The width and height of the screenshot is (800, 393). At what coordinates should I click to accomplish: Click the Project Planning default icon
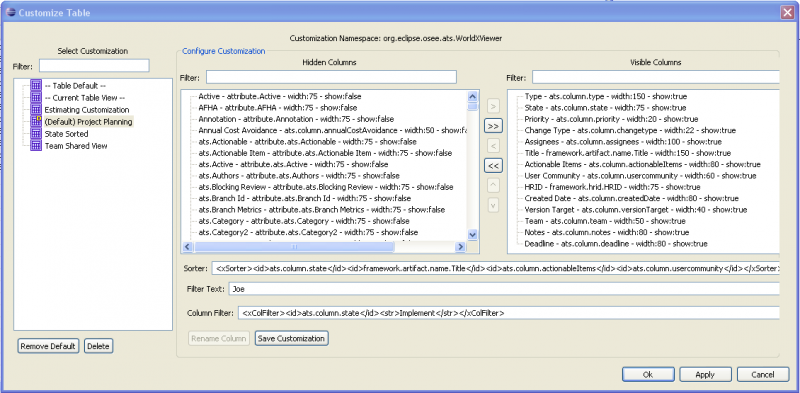36,121
